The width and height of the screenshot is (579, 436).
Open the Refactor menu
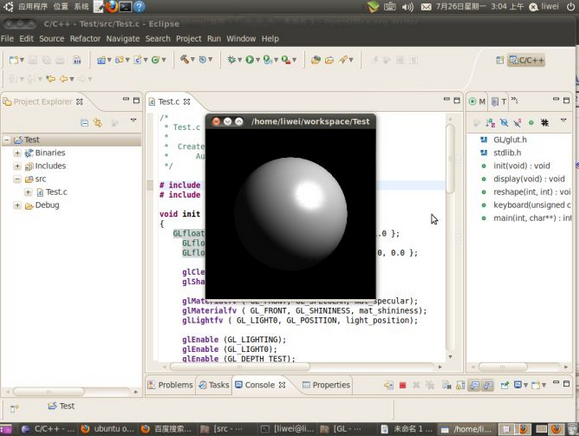click(x=85, y=38)
